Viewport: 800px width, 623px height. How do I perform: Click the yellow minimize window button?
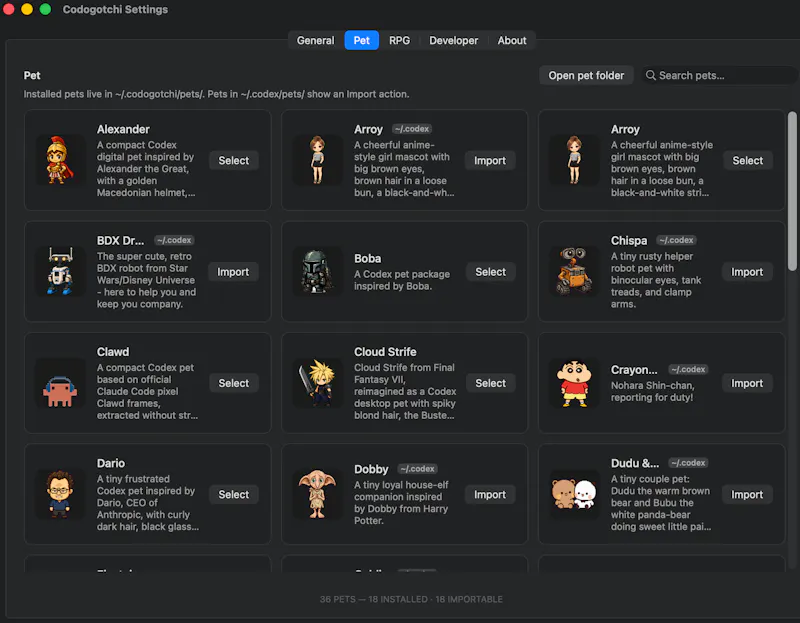tap(27, 9)
